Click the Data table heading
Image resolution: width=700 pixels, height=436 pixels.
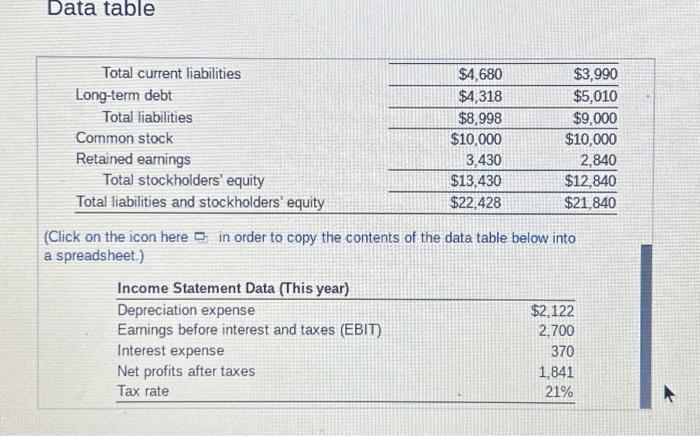(101, 8)
